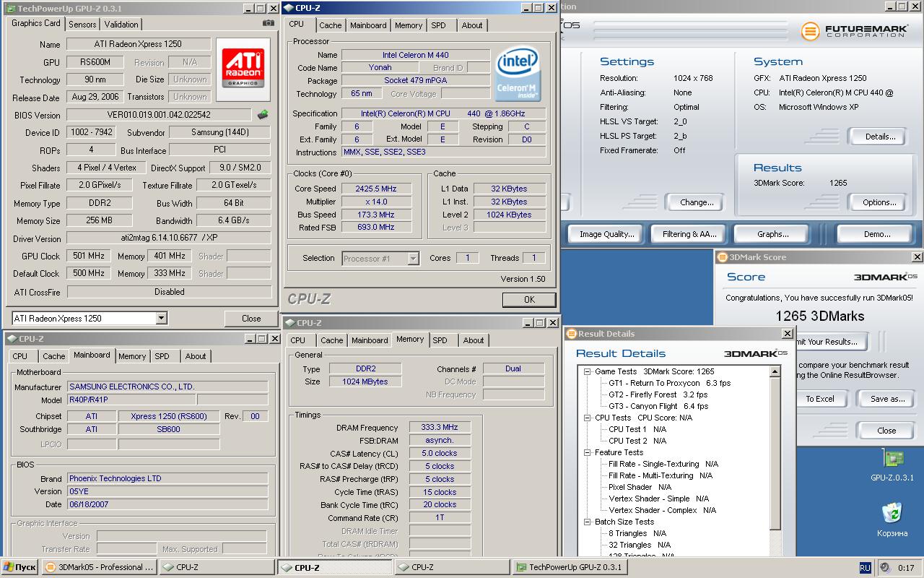Click the Filtering & AA... button
Screen dimensions: 924x578
click(689, 234)
